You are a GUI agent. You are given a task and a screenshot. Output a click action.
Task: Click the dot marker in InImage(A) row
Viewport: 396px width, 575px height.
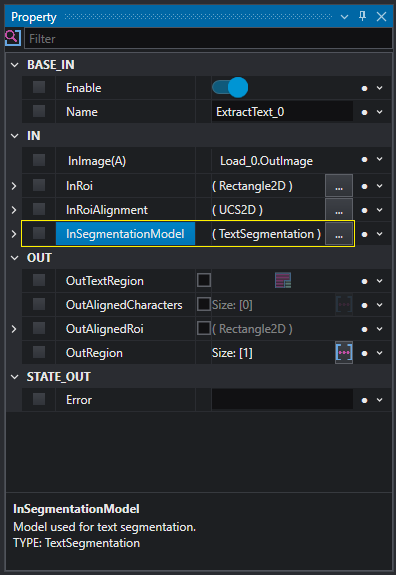pyautogui.click(x=364, y=160)
